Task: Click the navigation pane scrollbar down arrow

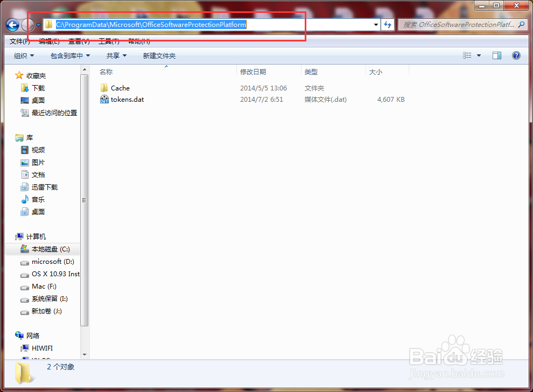Action: [x=85, y=355]
